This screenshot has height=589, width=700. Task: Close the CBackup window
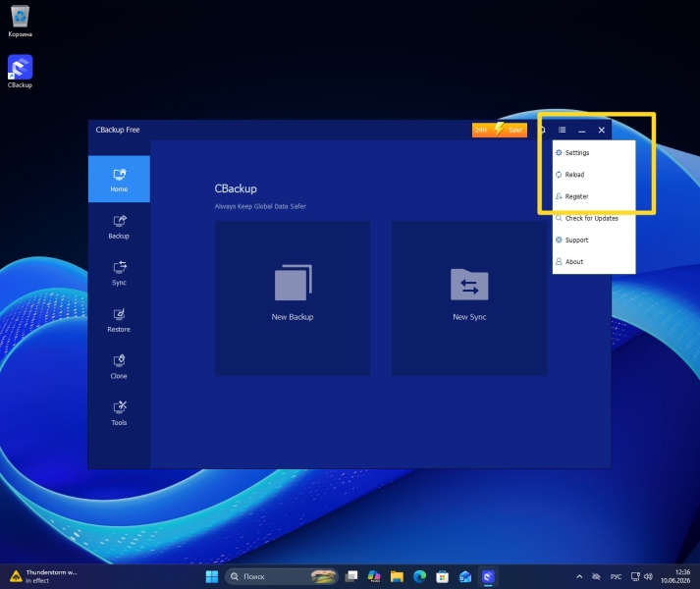pos(602,130)
